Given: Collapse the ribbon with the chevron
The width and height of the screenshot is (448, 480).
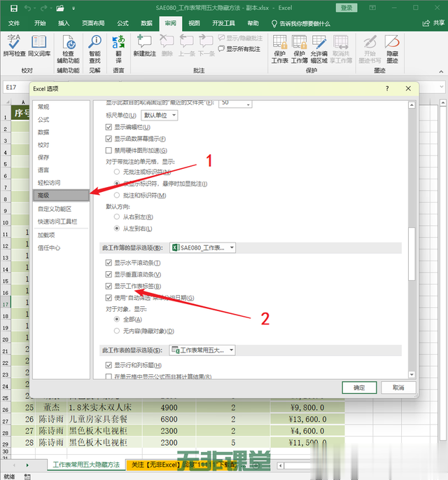Looking at the screenshot, I should coord(441,71).
